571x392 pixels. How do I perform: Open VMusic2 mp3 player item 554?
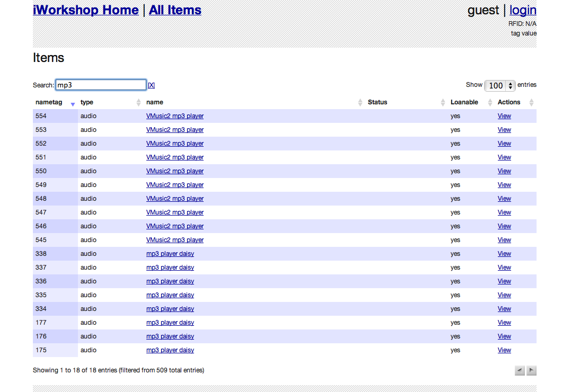[x=175, y=116]
